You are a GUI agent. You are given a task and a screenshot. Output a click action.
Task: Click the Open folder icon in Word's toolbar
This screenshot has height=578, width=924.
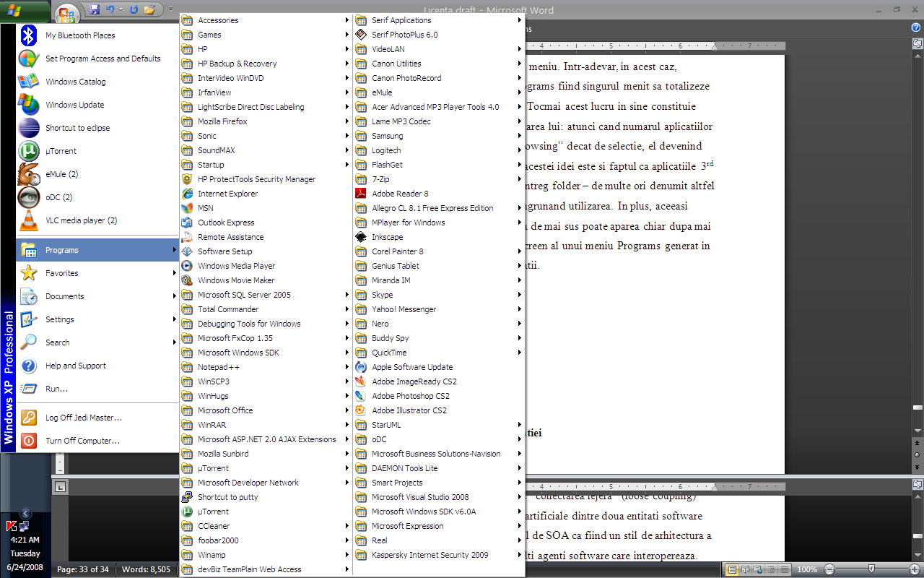150,10
